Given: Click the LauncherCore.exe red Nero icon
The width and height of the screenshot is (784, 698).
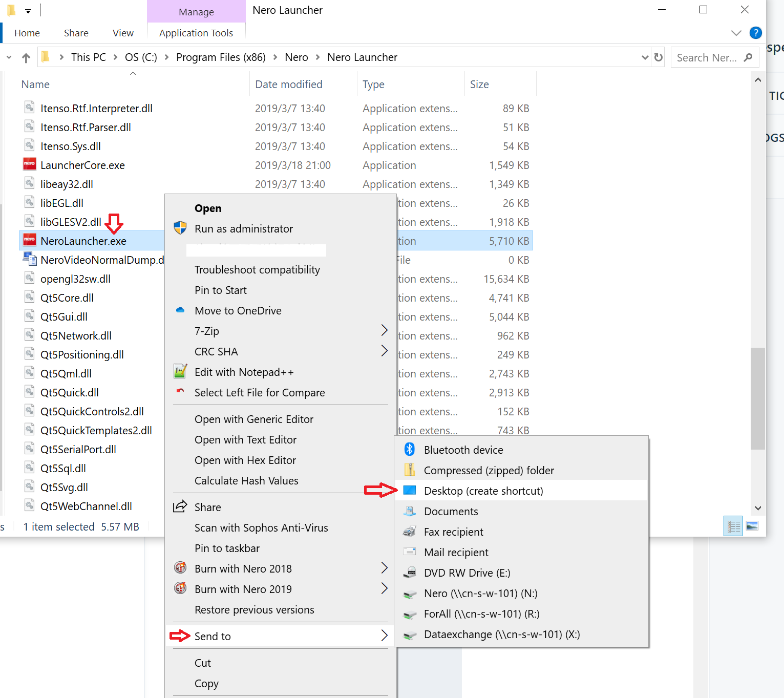Looking at the screenshot, I should coord(30,163).
